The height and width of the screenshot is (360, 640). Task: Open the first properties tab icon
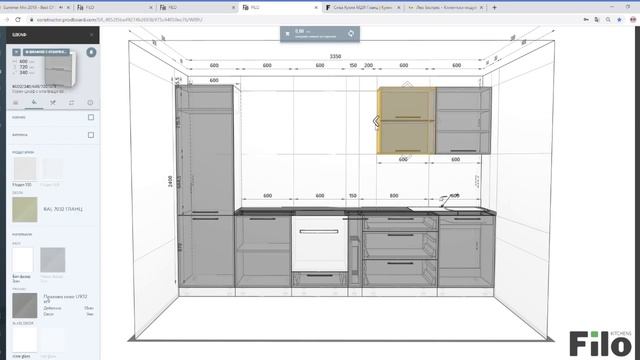pyautogui.click(x=16, y=102)
